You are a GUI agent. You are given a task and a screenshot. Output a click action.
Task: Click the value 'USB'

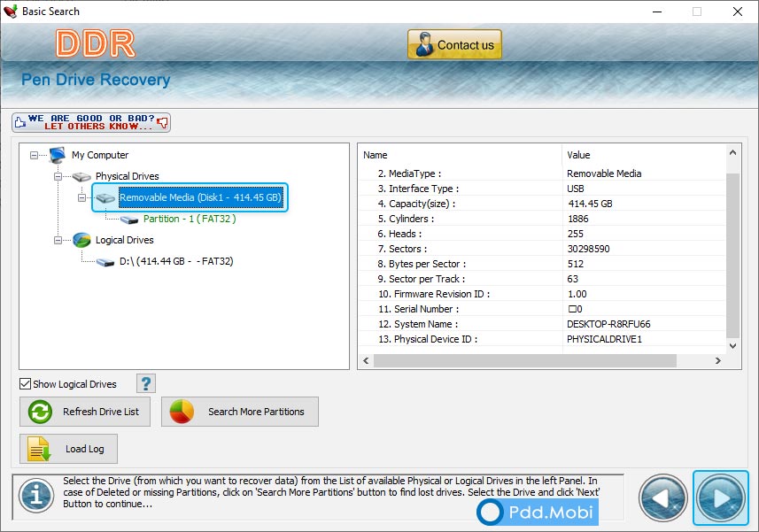tap(576, 189)
